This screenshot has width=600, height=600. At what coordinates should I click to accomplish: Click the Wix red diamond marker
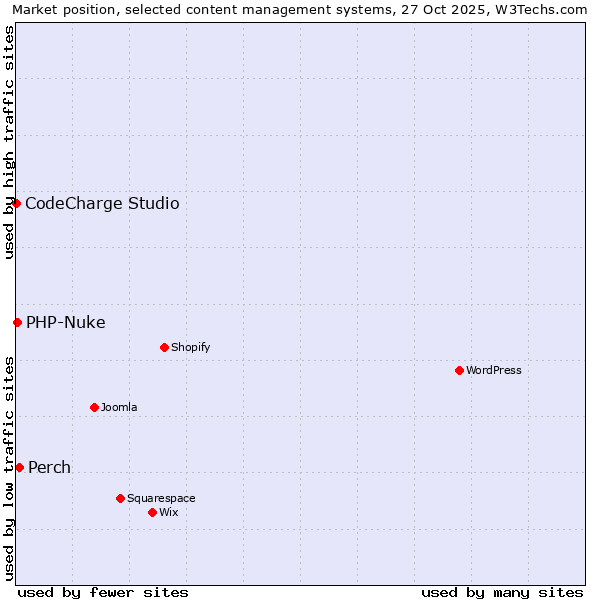click(x=152, y=512)
